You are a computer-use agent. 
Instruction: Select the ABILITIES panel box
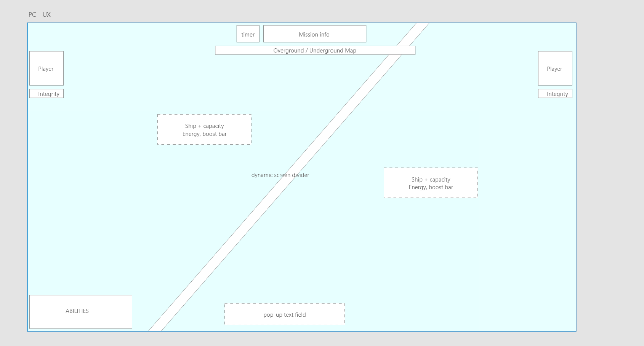(81, 311)
